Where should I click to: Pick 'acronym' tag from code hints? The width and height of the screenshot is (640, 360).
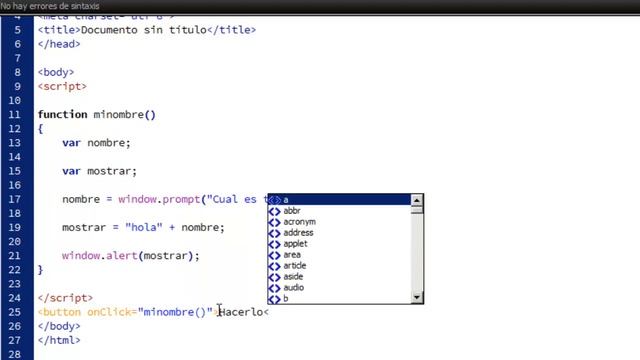click(x=339, y=222)
